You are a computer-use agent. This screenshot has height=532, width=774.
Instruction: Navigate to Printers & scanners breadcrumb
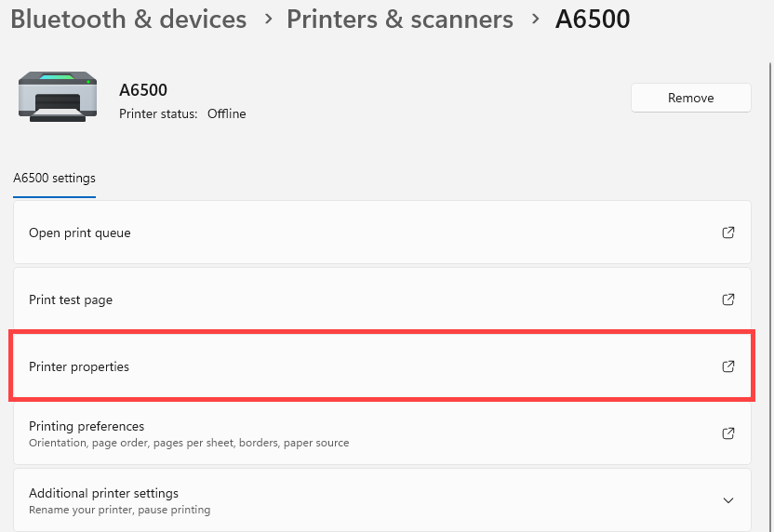[399, 20]
